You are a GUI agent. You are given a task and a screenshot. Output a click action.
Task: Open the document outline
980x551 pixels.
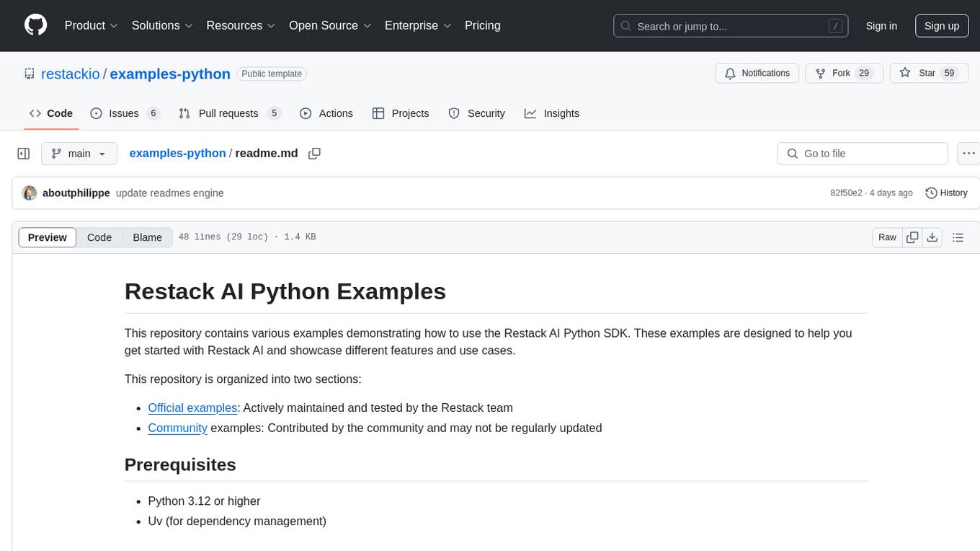tap(958, 237)
